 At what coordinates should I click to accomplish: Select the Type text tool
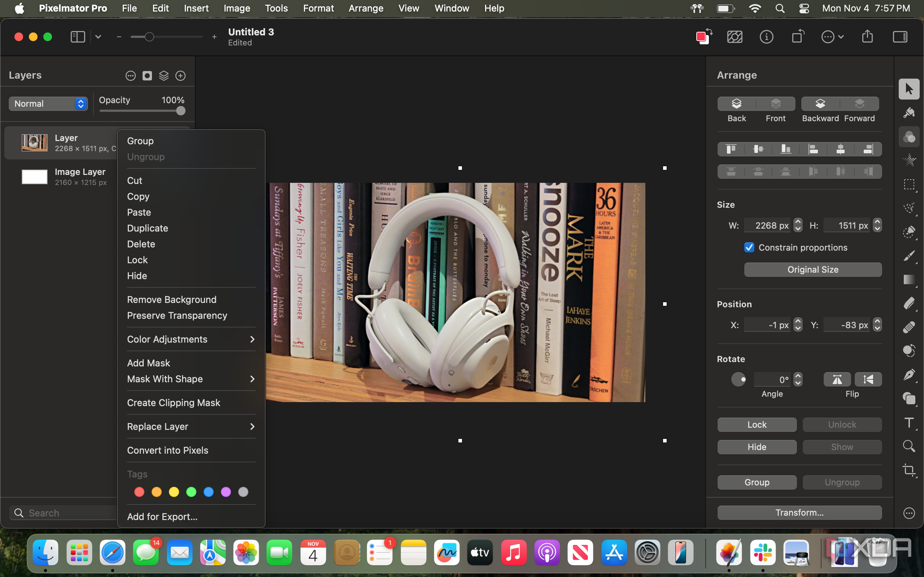coord(909,422)
